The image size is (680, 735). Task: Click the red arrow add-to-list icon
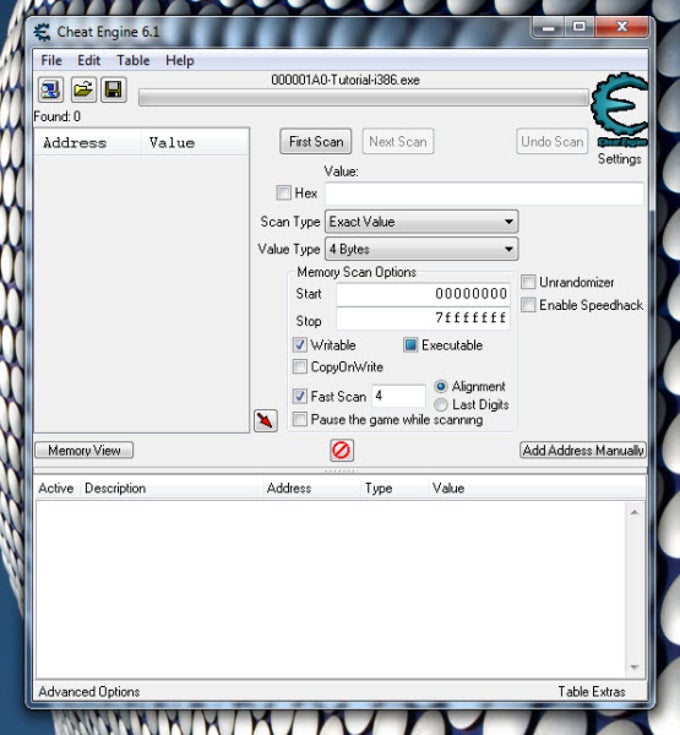point(264,420)
